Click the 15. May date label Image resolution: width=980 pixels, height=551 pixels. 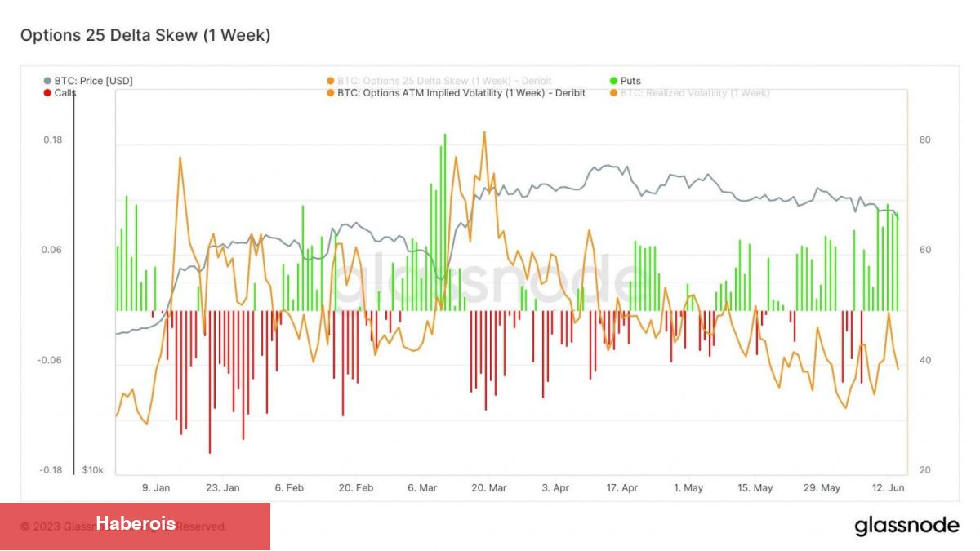click(755, 488)
